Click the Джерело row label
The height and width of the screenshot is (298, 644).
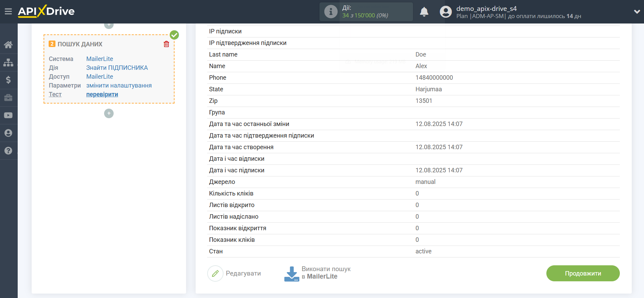click(222, 182)
